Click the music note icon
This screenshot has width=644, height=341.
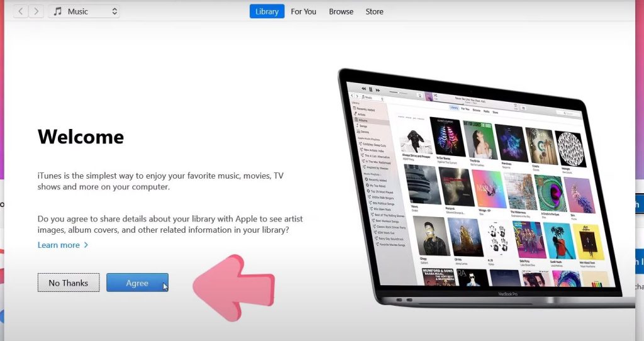(x=58, y=11)
